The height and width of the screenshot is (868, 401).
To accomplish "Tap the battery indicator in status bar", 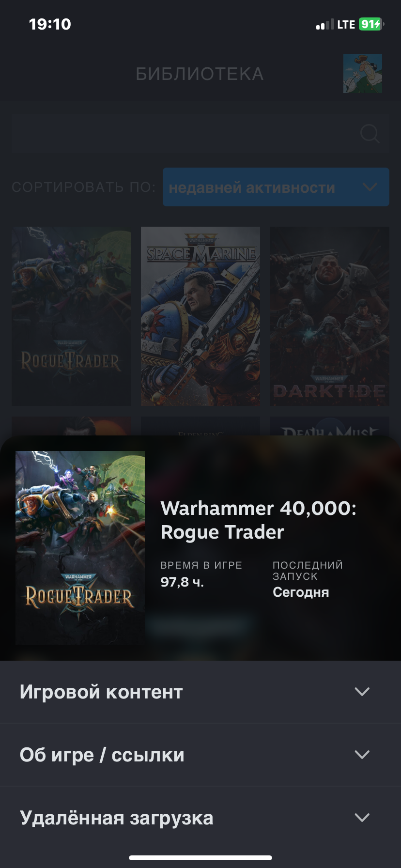I will [x=371, y=24].
